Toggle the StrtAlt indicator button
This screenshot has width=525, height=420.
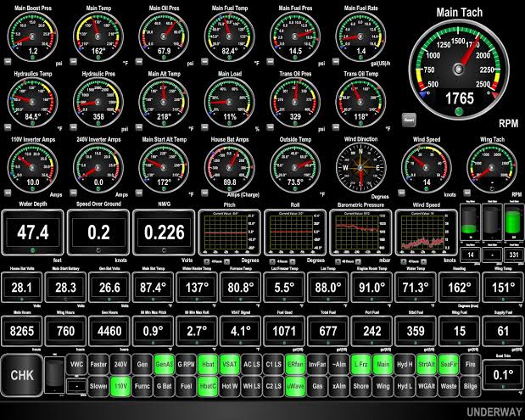point(427,364)
